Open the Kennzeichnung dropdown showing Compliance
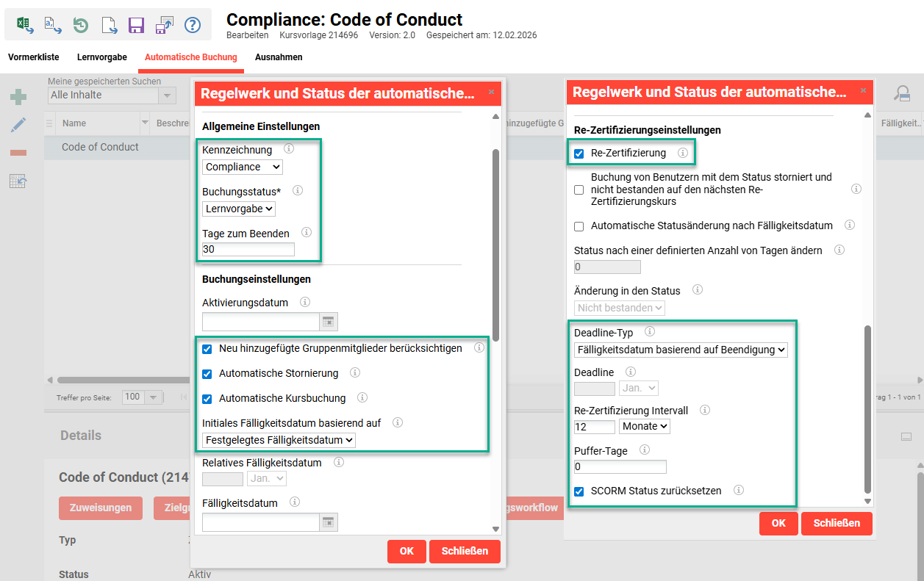The image size is (924, 581). coord(242,167)
